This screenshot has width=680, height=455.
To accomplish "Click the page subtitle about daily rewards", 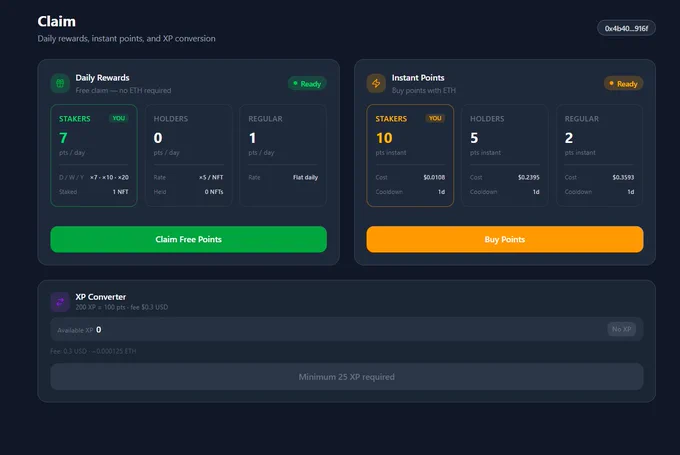I will click(x=126, y=39).
